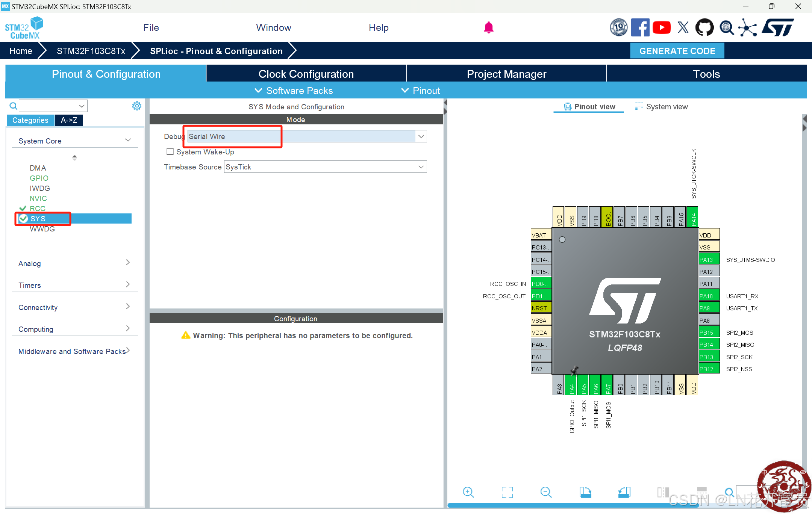Image resolution: width=812 pixels, height=514 pixels.
Task: Open the YouTube icon link
Action: click(662, 27)
